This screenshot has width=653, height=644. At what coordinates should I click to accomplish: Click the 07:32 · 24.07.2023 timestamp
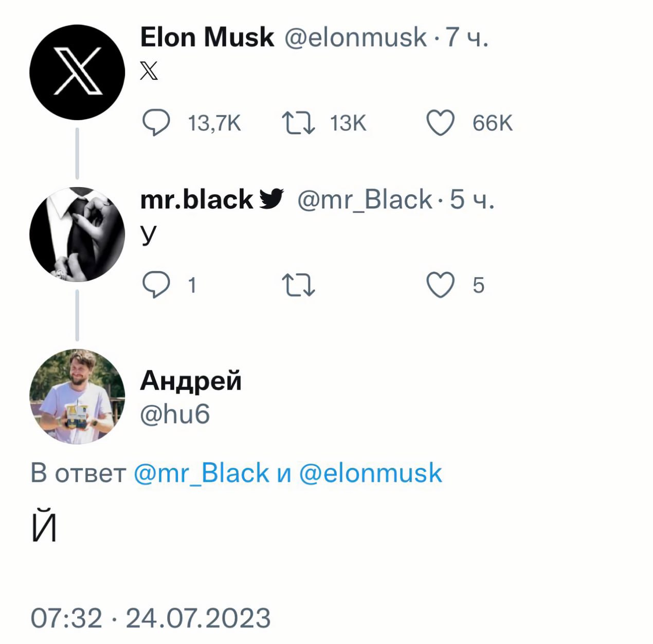pos(150,618)
